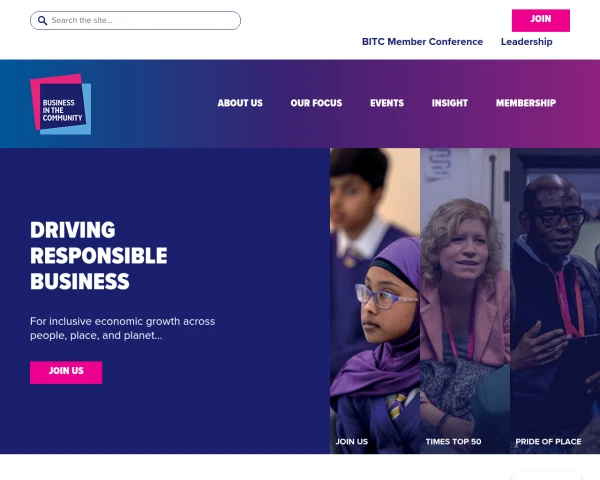Open the ABOUT US menu
The width and height of the screenshot is (600, 480).
pyautogui.click(x=240, y=103)
